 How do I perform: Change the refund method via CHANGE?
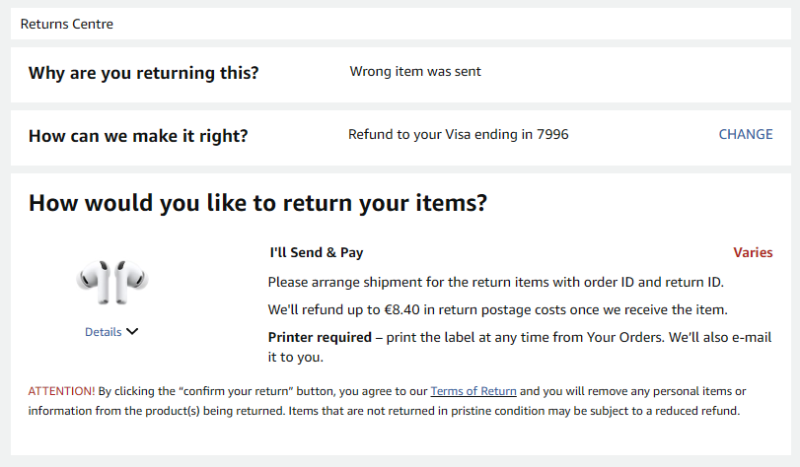(745, 134)
